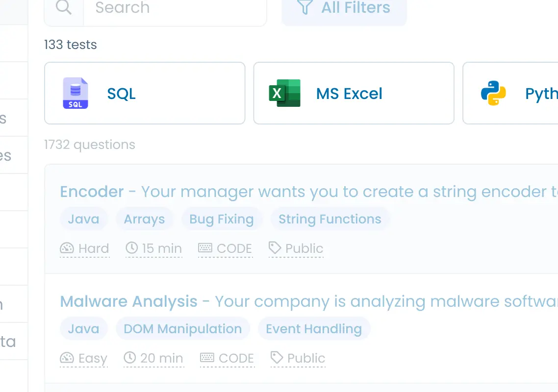Viewport: 558px width, 392px height.
Task: Click the DOM Manipulation tag
Action: 182,329
